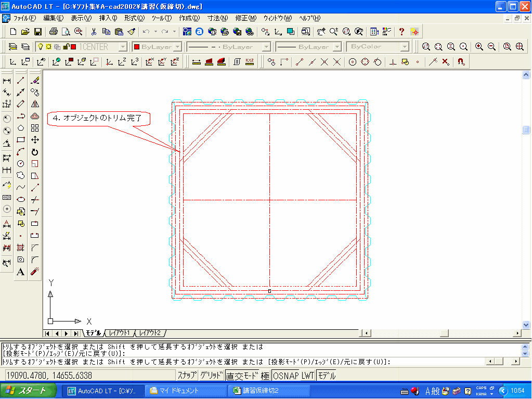532x399 pixels.
Task: Open Help with the question mark icon
Action: pyautogui.click(x=401, y=32)
